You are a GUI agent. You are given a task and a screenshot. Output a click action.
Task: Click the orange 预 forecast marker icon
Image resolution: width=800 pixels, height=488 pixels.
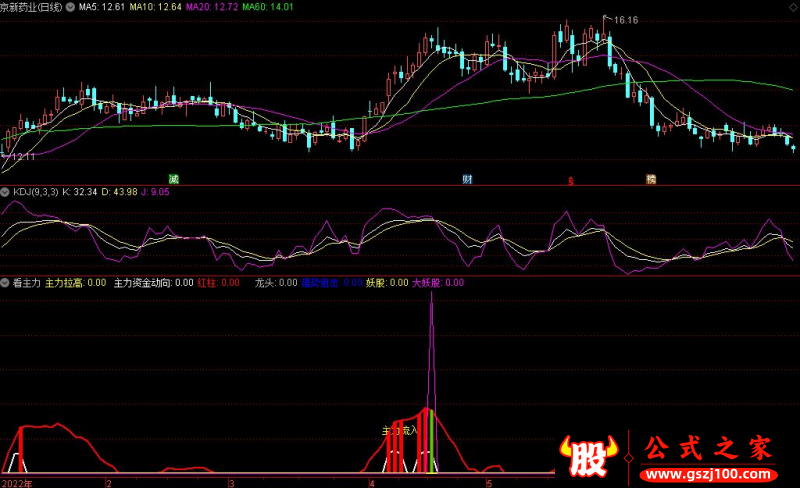coord(651,179)
